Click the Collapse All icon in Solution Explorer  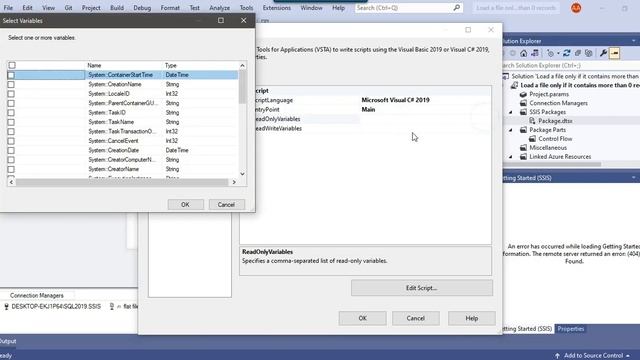[x=578, y=53]
